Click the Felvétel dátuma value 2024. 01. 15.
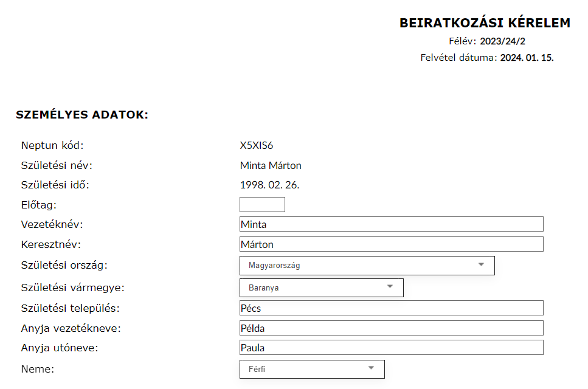The height and width of the screenshot is (389, 588). pyautogui.click(x=527, y=58)
